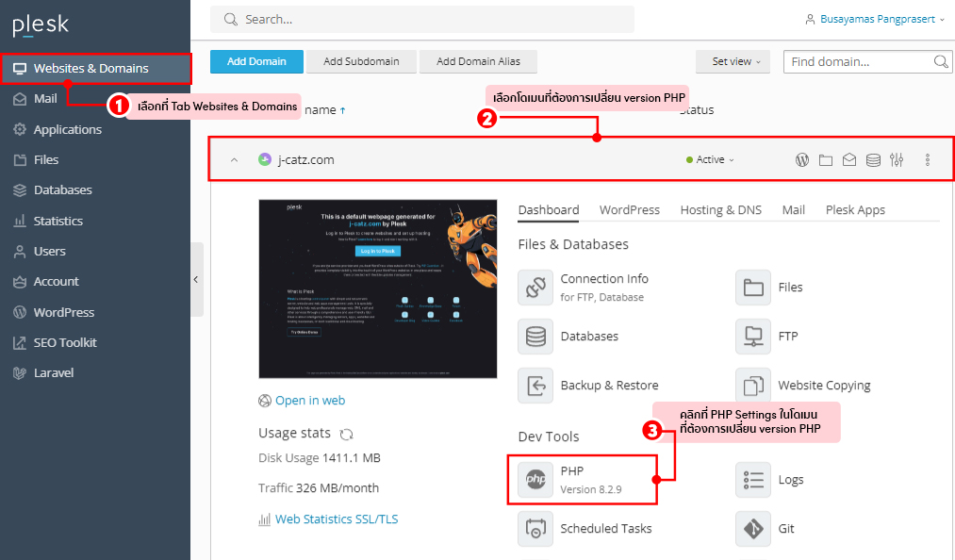Viewport: 955px width, 560px height.
Task: Click the Plesk logo
Action: pyautogui.click(x=41, y=25)
